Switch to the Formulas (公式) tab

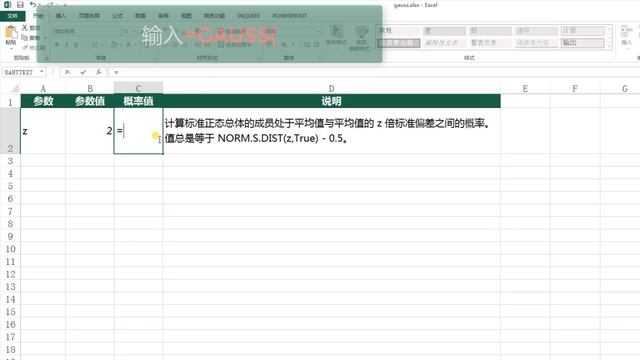117,16
